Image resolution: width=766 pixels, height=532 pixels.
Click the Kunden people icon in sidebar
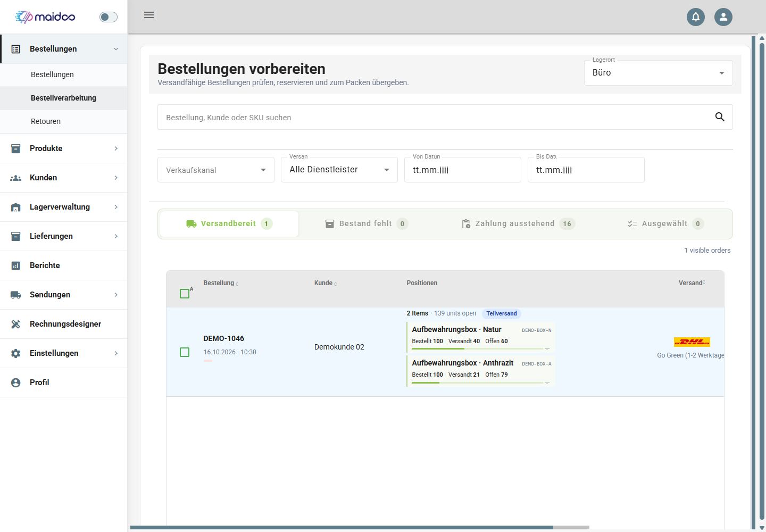point(16,178)
